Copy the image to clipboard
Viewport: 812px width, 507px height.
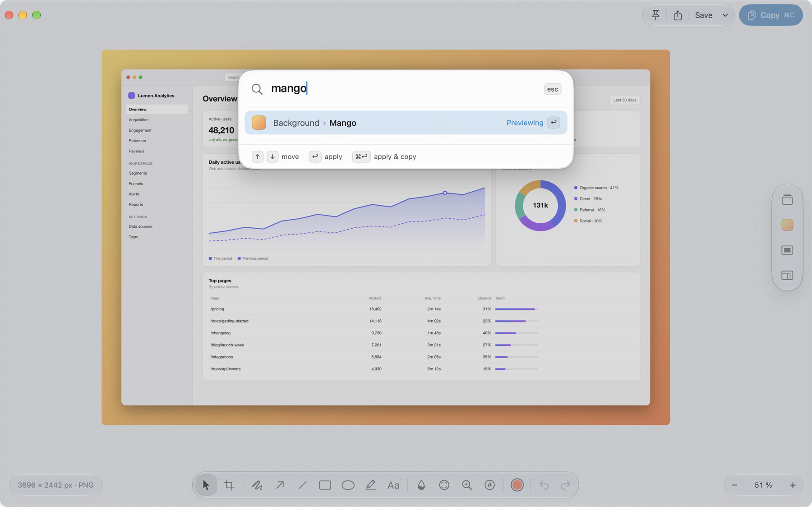click(770, 15)
